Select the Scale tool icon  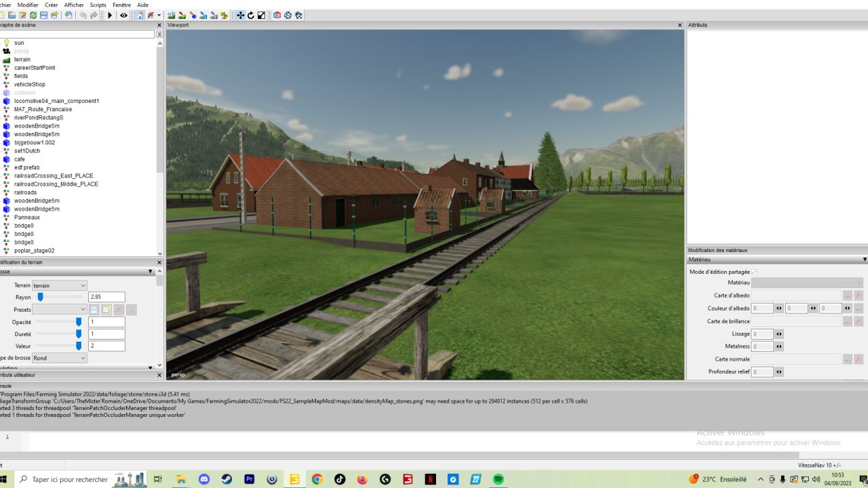[261, 15]
